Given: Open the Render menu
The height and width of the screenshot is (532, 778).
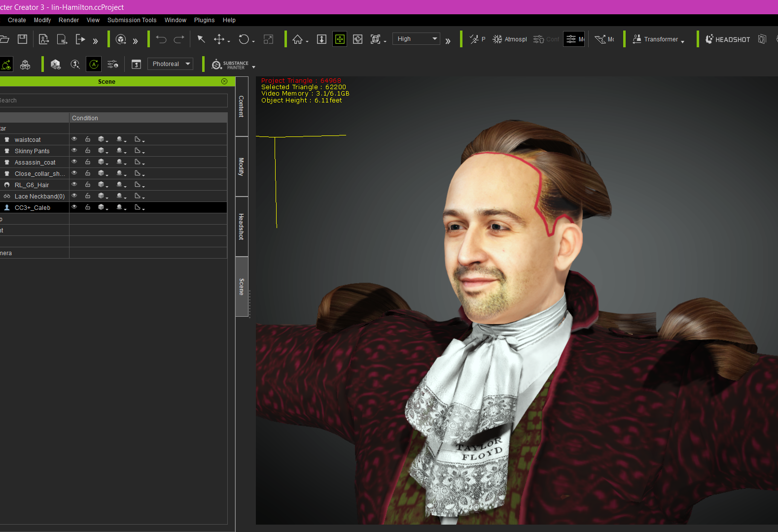Looking at the screenshot, I should pos(69,20).
